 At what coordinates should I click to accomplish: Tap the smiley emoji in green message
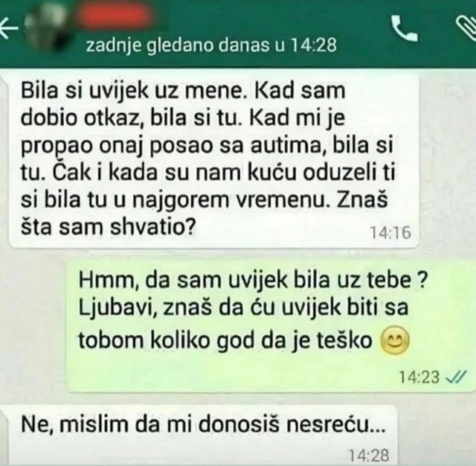point(395,340)
